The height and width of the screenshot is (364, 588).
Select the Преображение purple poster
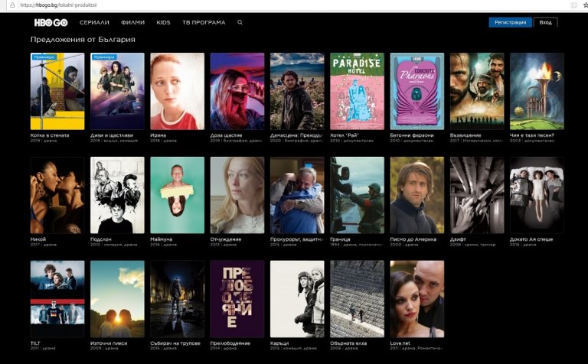click(x=237, y=299)
